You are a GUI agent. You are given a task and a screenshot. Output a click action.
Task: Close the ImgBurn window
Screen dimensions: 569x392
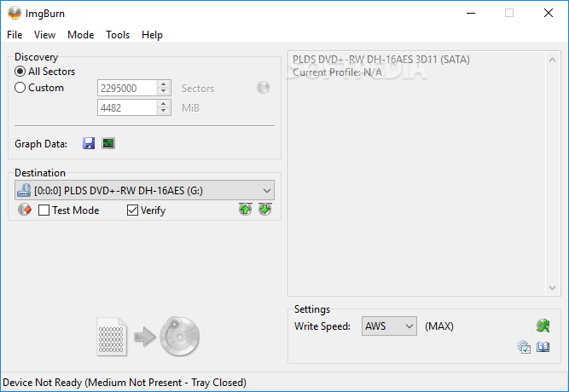pos(549,13)
